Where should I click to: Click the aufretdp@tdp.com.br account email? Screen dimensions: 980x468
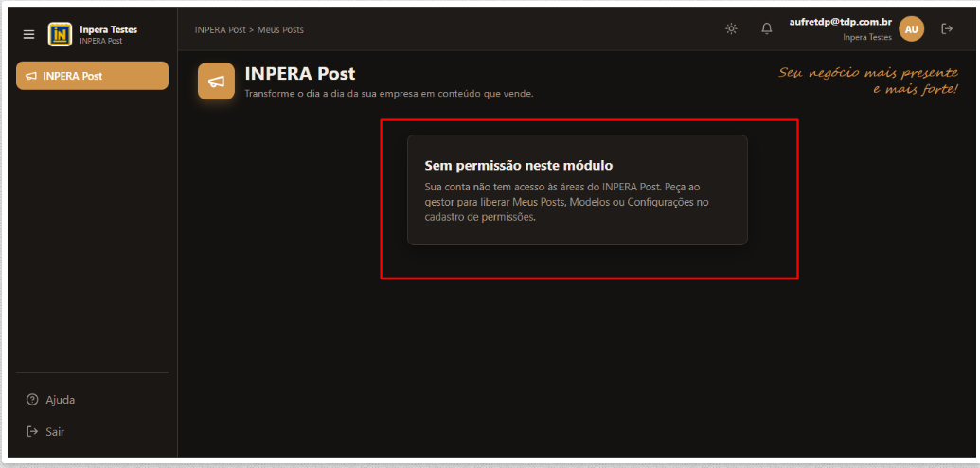pyautogui.click(x=841, y=21)
